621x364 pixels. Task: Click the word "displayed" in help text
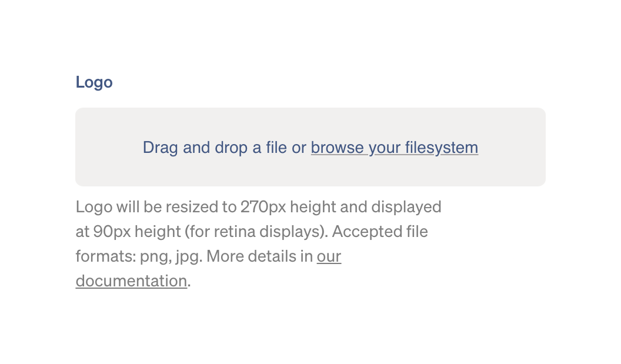click(x=406, y=207)
